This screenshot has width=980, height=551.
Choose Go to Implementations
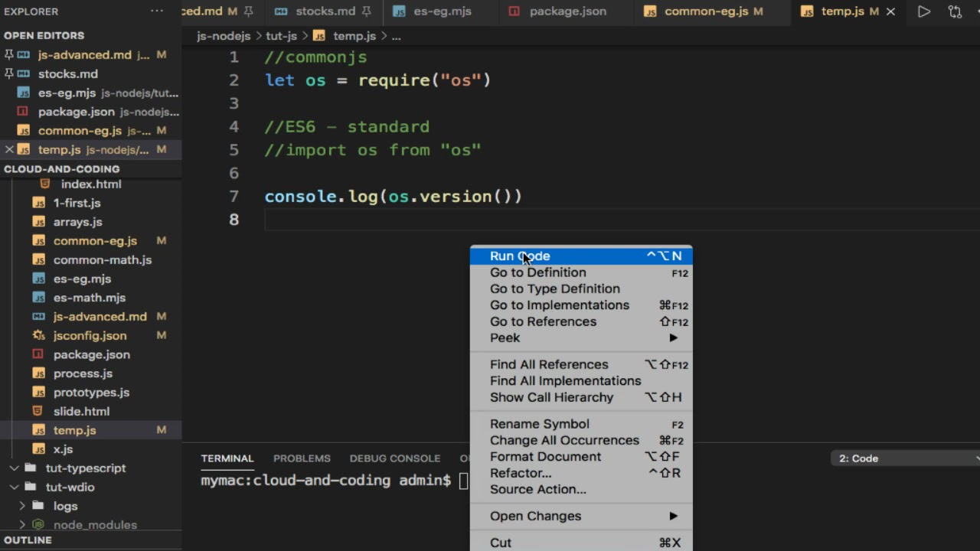pyautogui.click(x=581, y=305)
